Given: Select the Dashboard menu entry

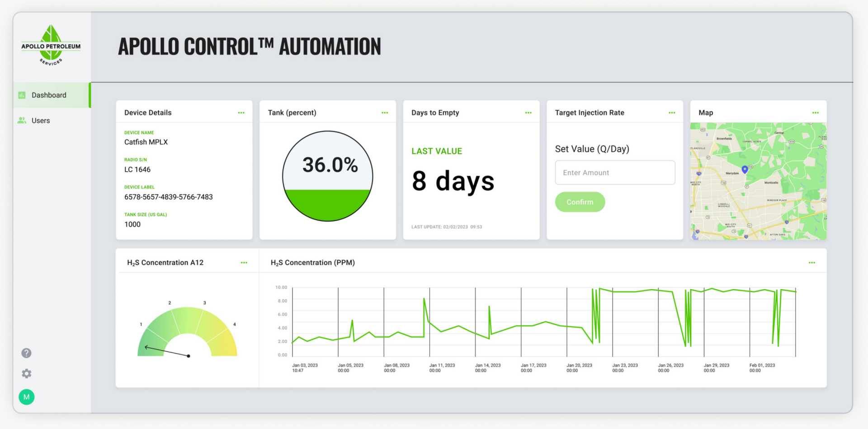Looking at the screenshot, I should [49, 95].
